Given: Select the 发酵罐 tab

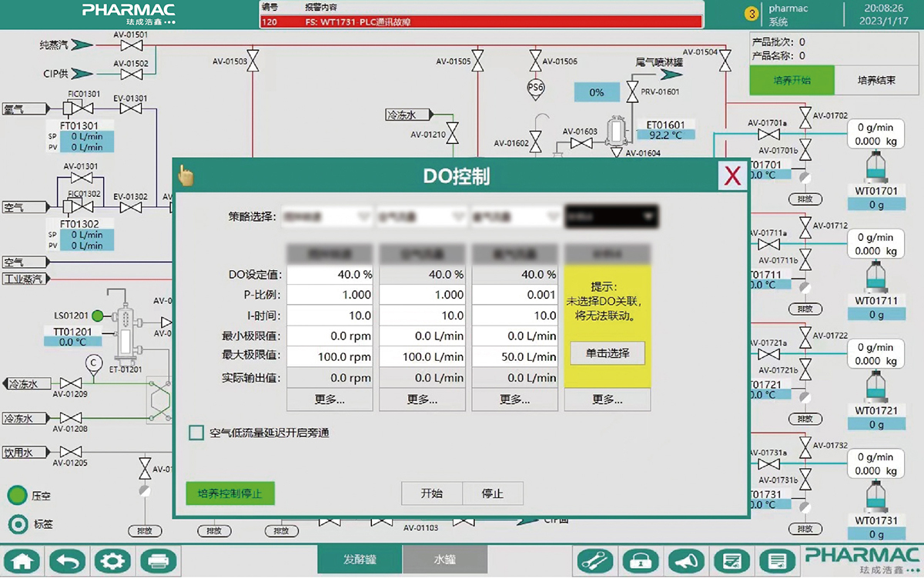Looking at the screenshot, I should coord(360,560).
